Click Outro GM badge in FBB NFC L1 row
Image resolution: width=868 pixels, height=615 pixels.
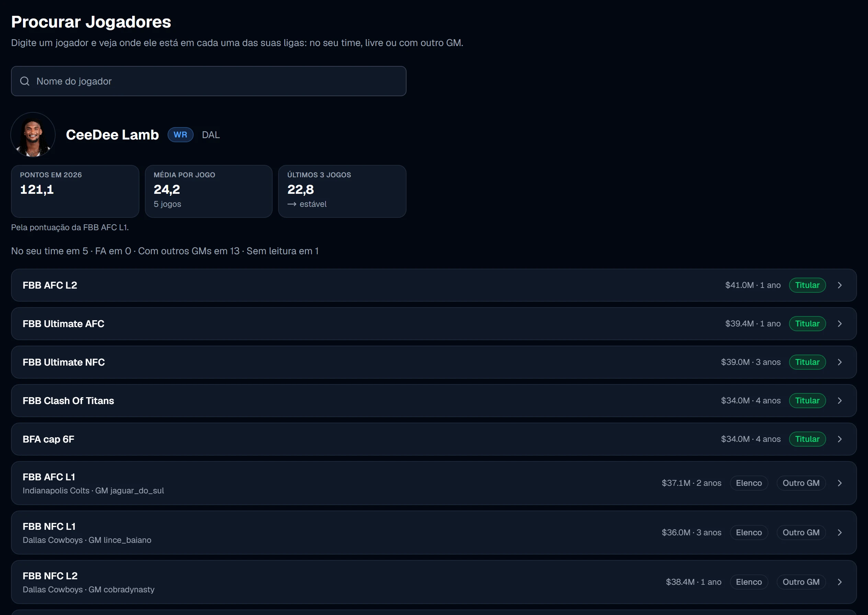[x=801, y=533]
